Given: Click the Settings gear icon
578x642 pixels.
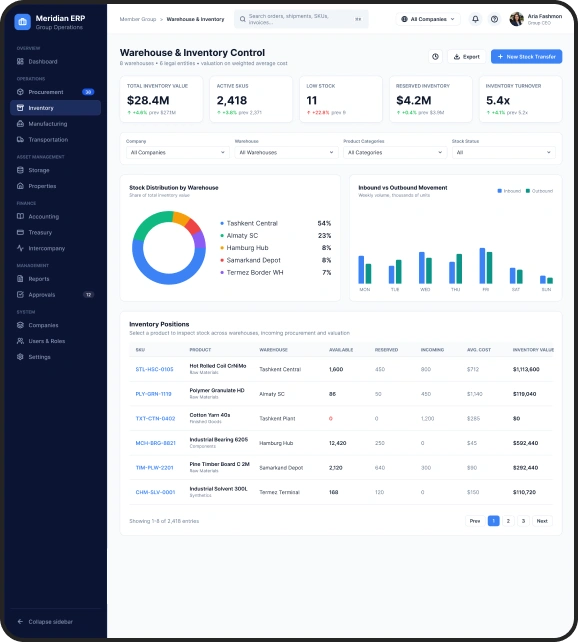Looking at the screenshot, I should pyautogui.click(x=20, y=357).
